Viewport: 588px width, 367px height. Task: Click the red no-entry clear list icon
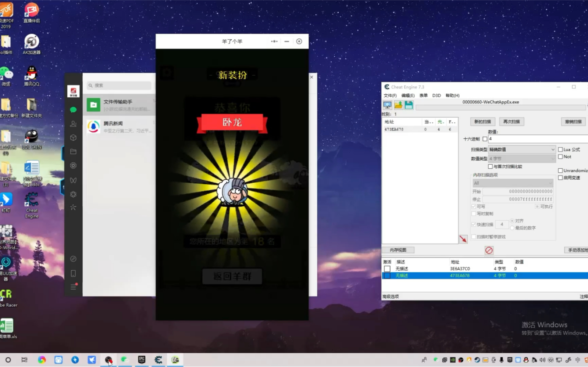click(489, 250)
